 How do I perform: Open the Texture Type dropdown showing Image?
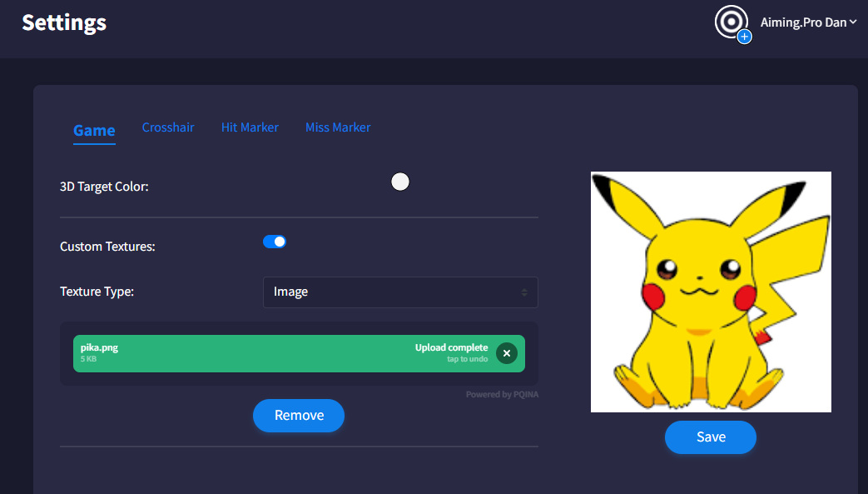pyautogui.click(x=399, y=292)
